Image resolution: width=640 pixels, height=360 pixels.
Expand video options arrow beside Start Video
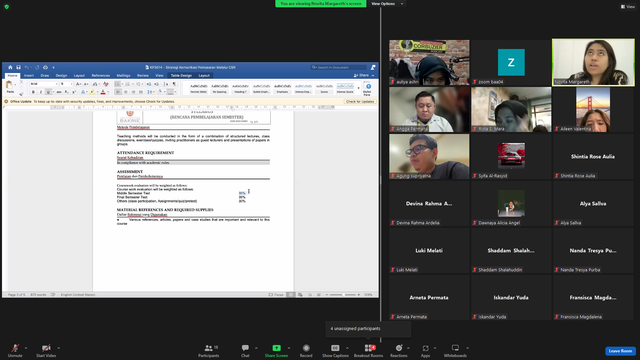click(x=58, y=348)
